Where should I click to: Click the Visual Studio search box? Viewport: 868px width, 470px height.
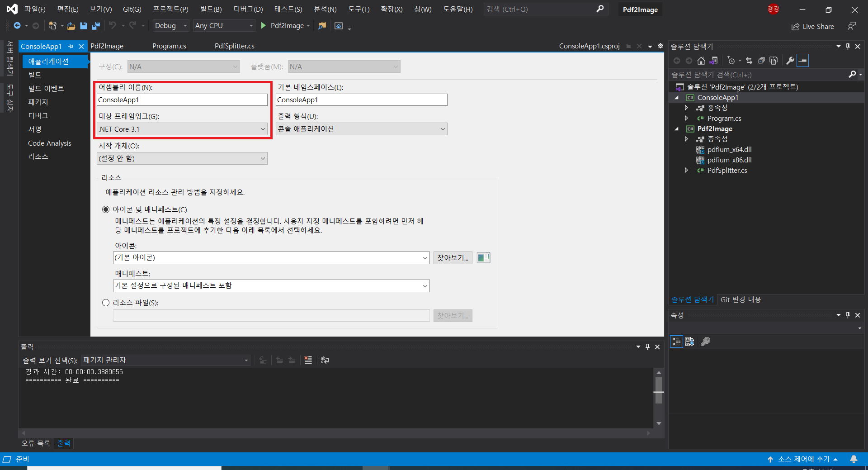pyautogui.click(x=546, y=9)
